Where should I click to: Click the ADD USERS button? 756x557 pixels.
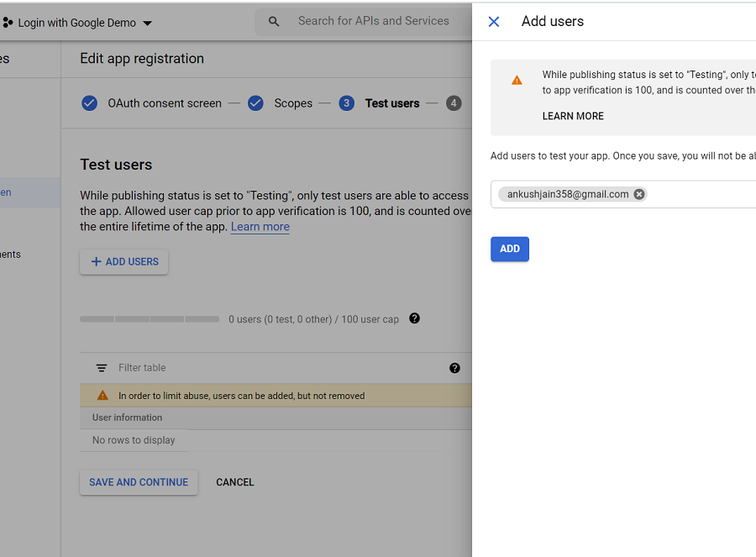124,262
